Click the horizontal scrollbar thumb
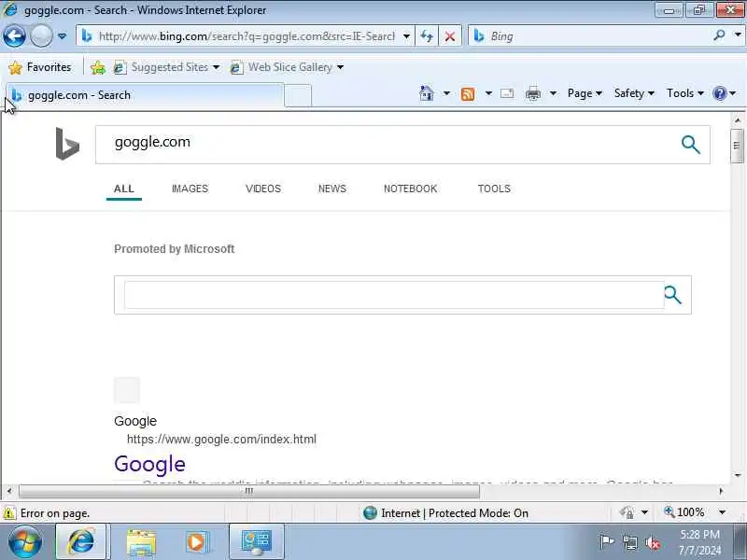Viewport: 747px width, 560px height. click(249, 491)
